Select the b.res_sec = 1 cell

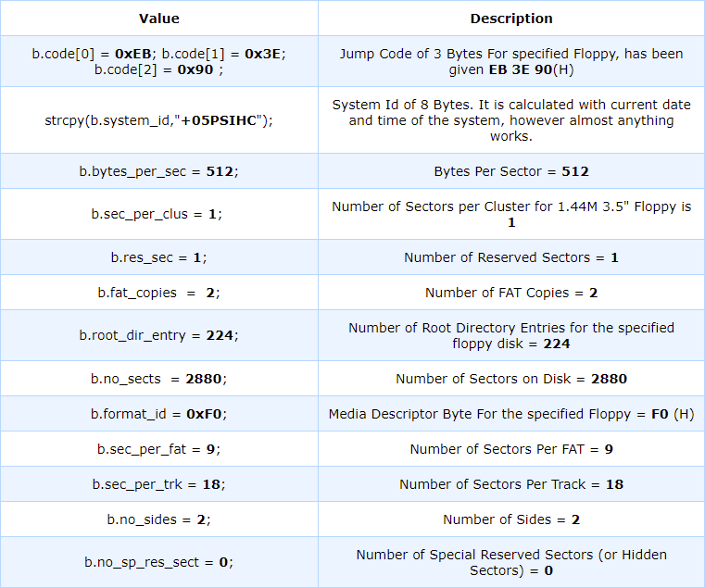coord(158,257)
